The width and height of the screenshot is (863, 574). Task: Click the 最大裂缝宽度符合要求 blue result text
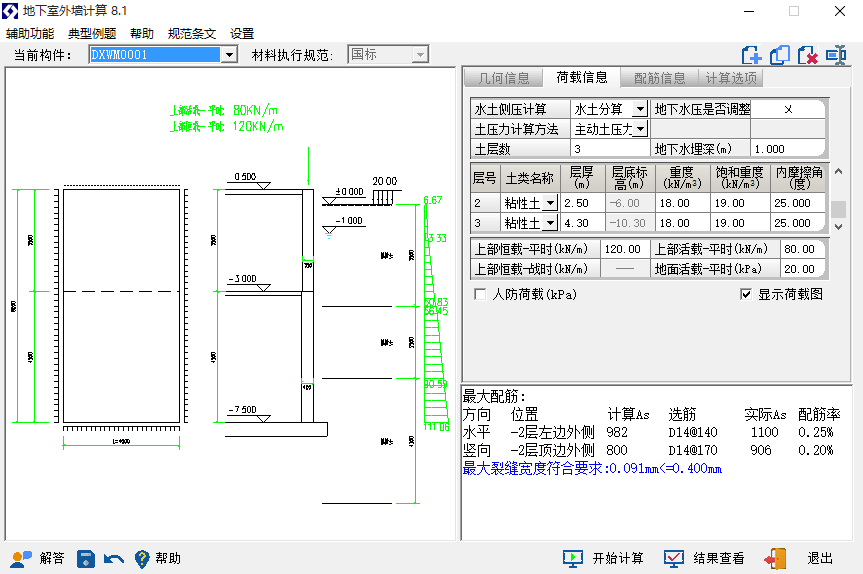point(592,468)
